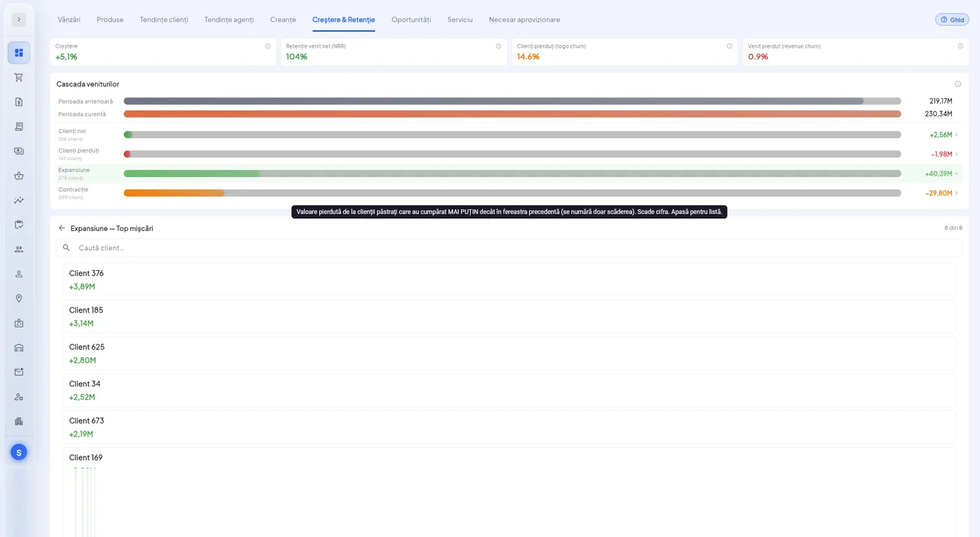The width and height of the screenshot is (980, 537).
Task: Expand Clienți noi row chevron at +2,56M
Action: coord(957,134)
